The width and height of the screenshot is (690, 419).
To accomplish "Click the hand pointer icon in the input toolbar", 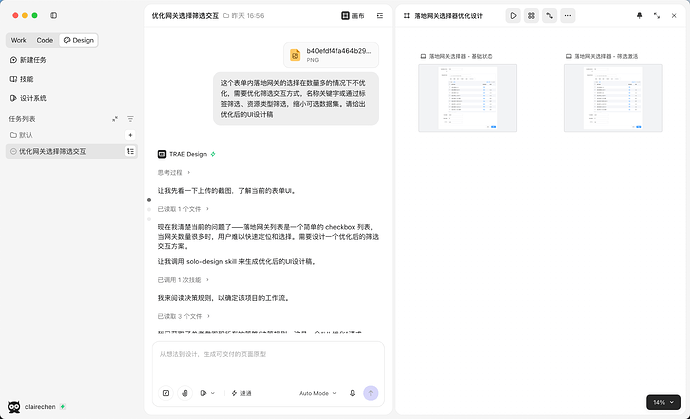I will click(x=185, y=393).
